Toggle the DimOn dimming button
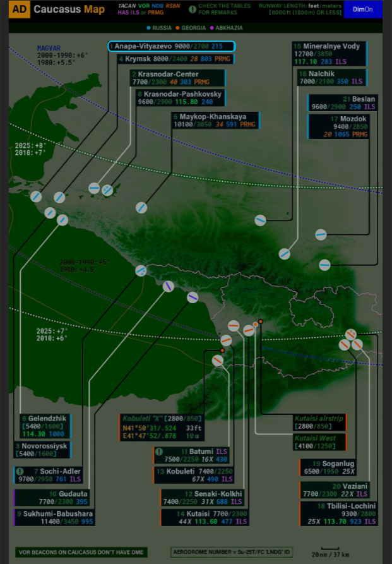The height and width of the screenshot is (564, 392). 362,9
